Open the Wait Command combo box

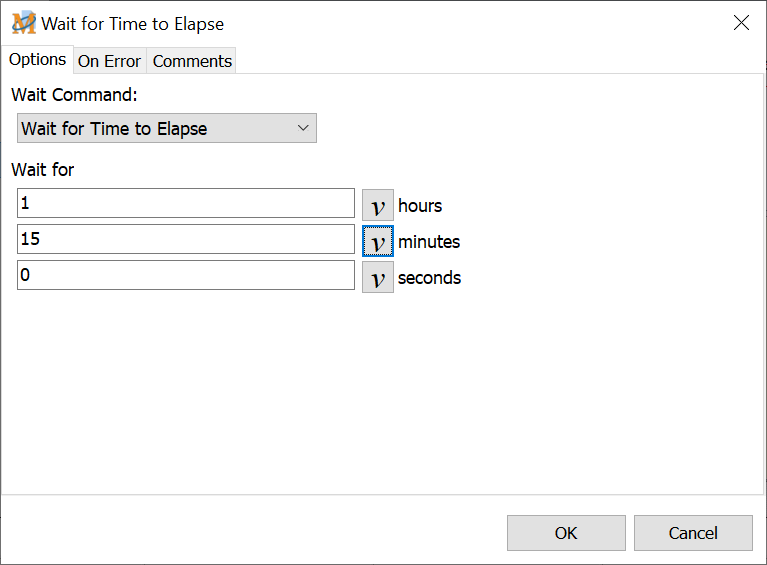[x=155, y=128]
